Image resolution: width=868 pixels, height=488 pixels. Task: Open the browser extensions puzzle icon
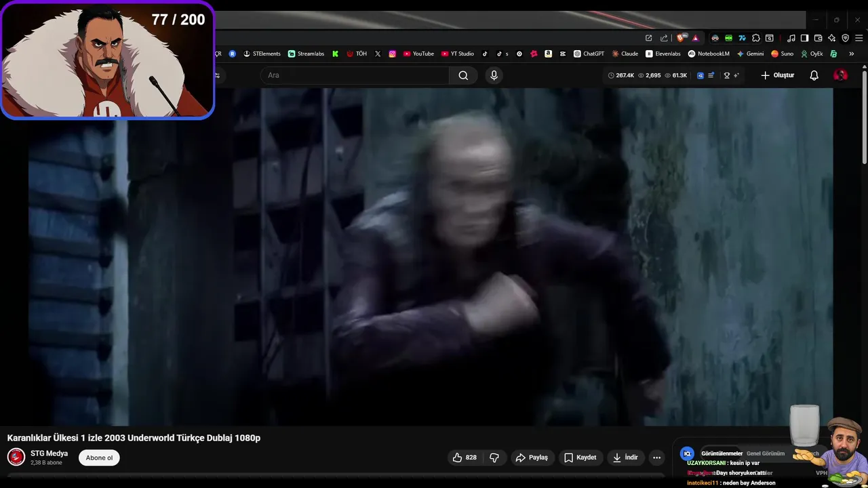(756, 38)
